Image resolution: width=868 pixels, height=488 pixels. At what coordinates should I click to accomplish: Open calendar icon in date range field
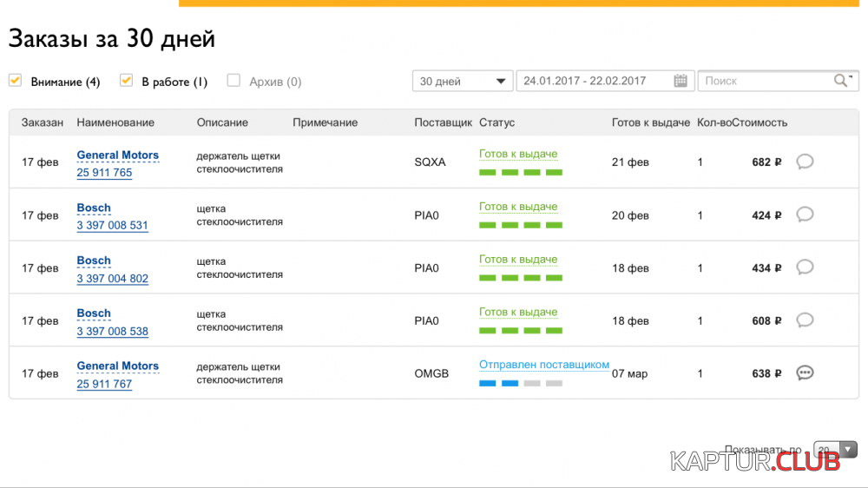(x=681, y=81)
